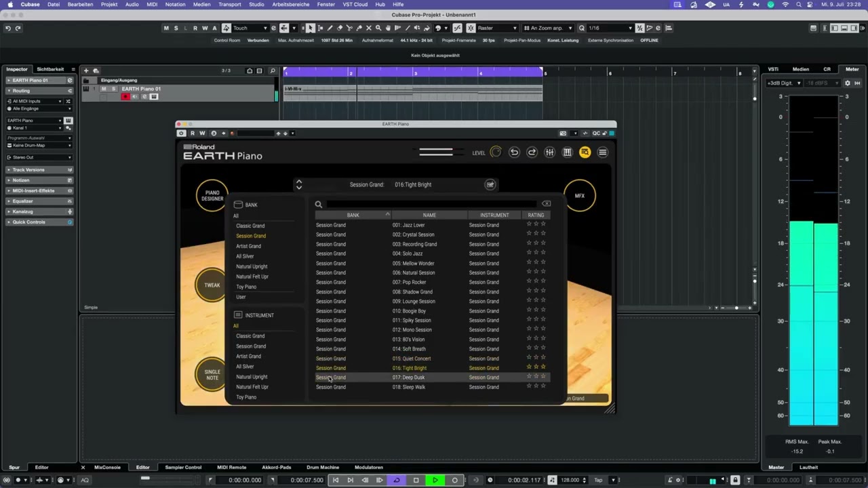Select the Erase tool in toolbar
Screen dimensions: 868x488
(340, 28)
